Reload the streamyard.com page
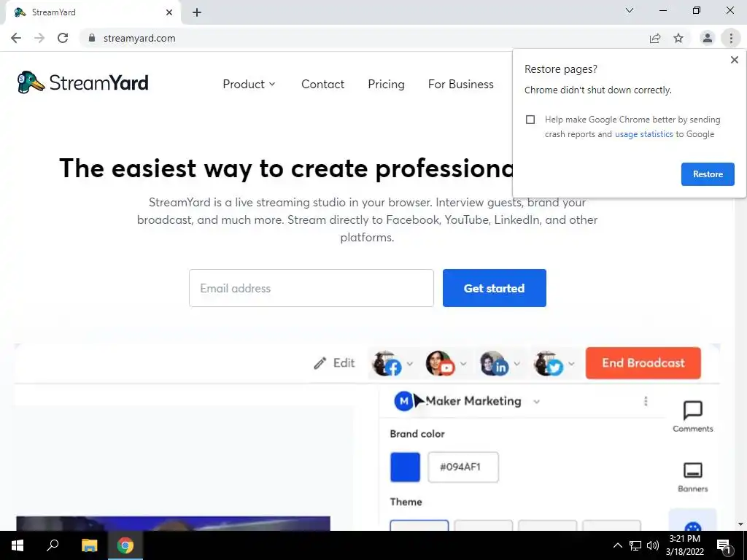747x560 pixels. pos(63,38)
